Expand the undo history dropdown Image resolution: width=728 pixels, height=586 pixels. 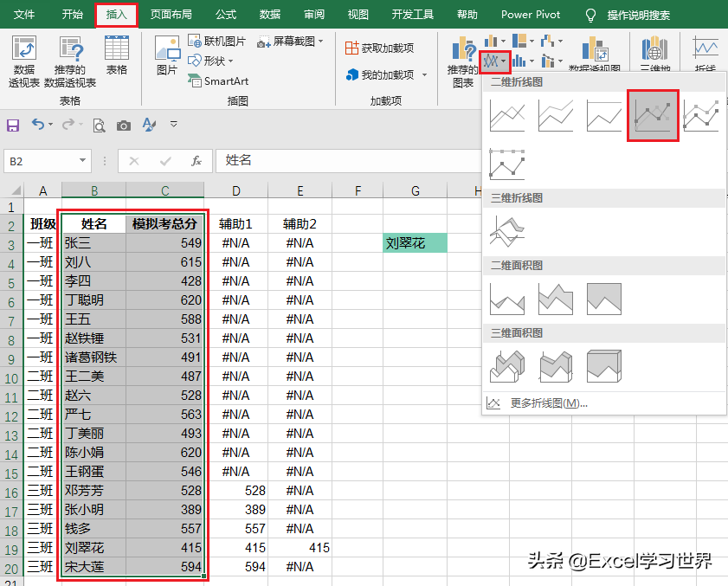(50, 125)
